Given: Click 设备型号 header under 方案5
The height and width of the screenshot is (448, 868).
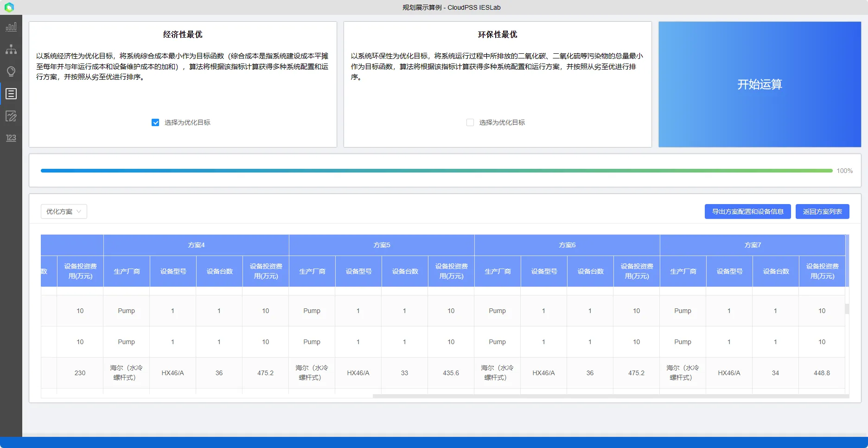Looking at the screenshot, I should click(x=358, y=271).
